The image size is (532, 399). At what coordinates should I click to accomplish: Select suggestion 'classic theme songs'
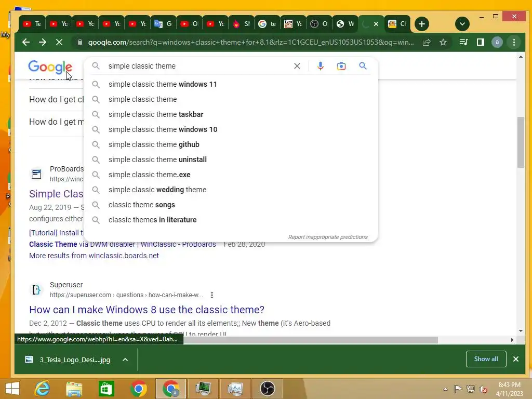coord(231,205)
